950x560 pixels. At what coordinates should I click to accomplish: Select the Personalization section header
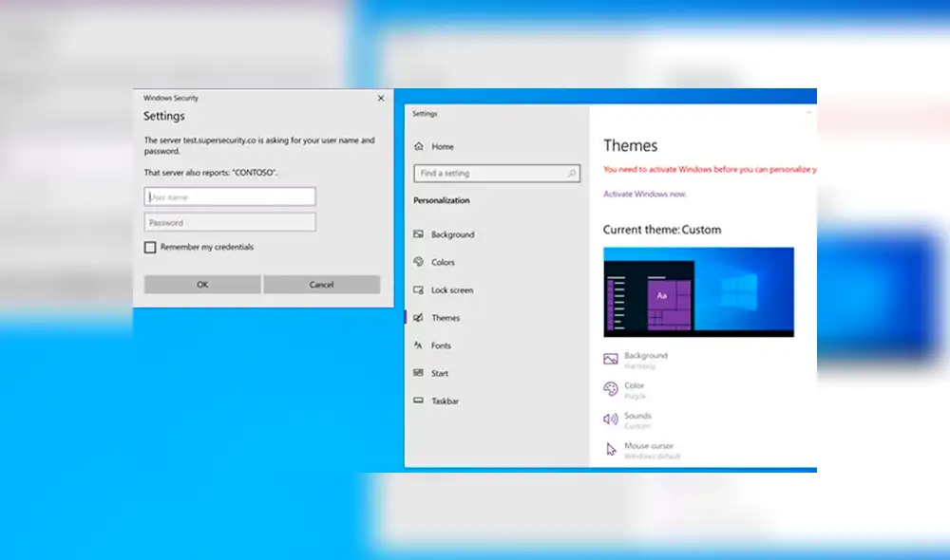[442, 200]
